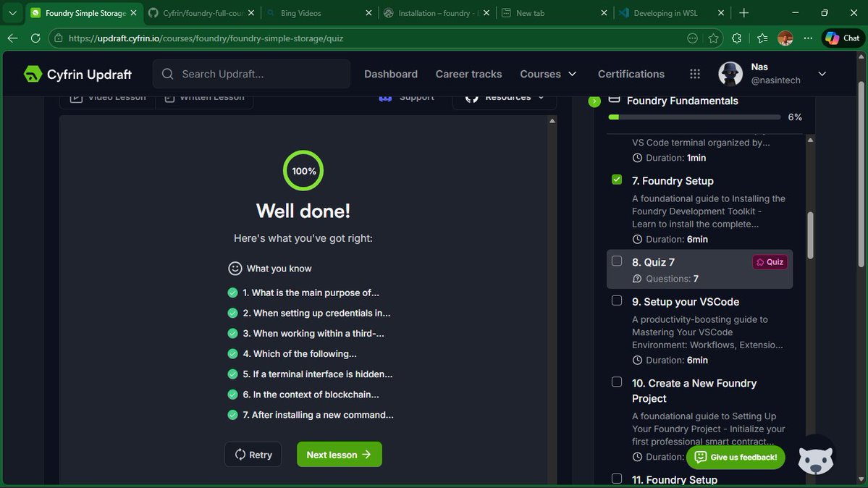Open Certifications in the navbar

coord(631,74)
